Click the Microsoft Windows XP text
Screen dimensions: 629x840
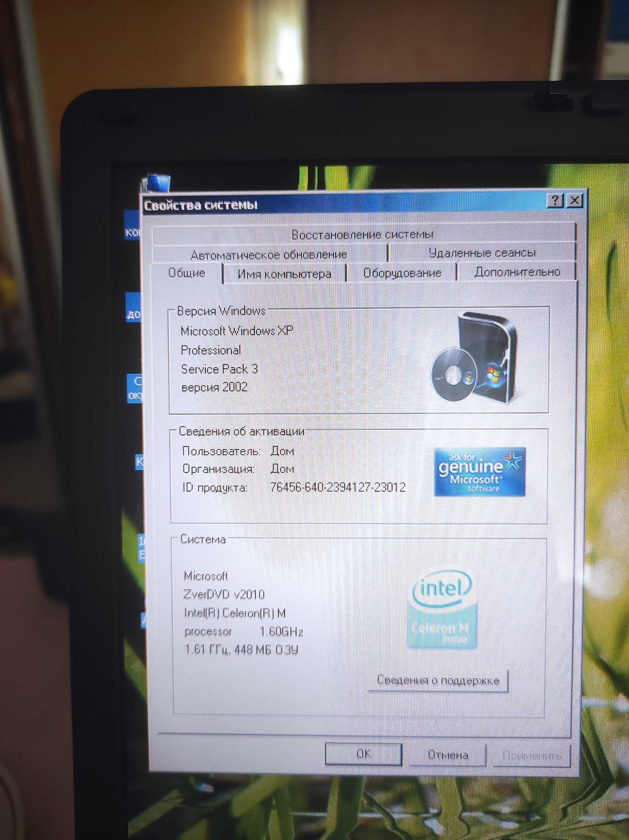[237, 331]
